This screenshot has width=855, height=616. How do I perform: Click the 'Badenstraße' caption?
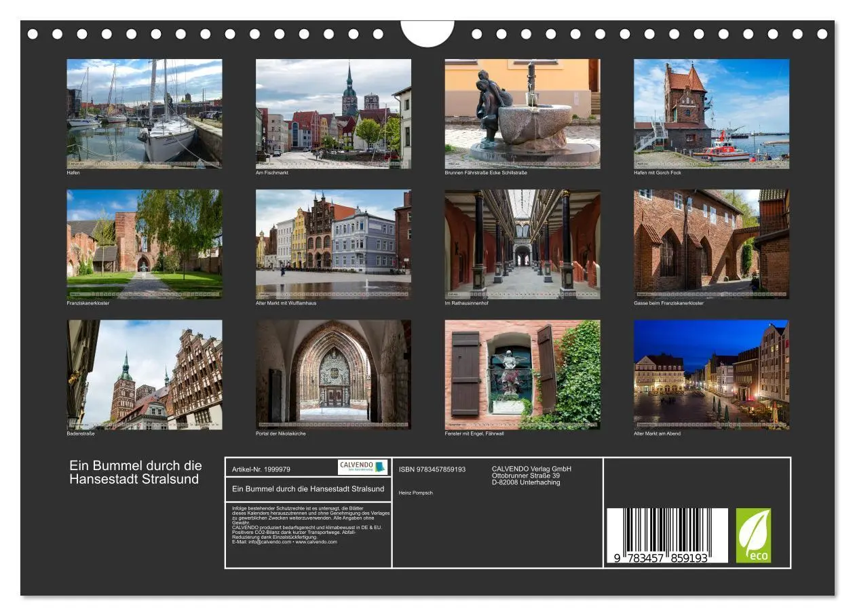[81, 434]
